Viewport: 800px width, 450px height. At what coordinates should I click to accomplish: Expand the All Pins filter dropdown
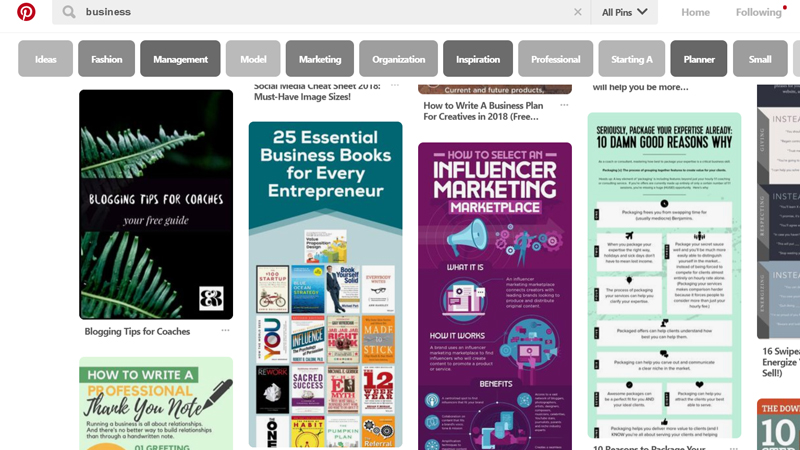pos(624,12)
